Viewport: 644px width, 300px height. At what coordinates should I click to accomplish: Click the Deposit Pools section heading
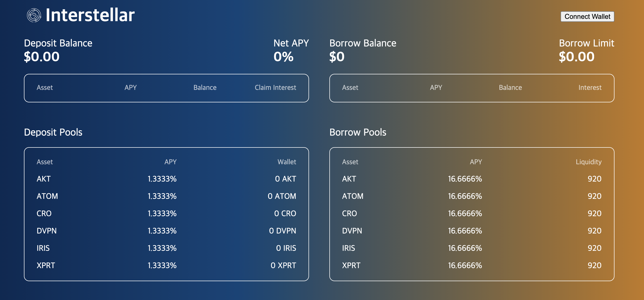pyautogui.click(x=53, y=132)
